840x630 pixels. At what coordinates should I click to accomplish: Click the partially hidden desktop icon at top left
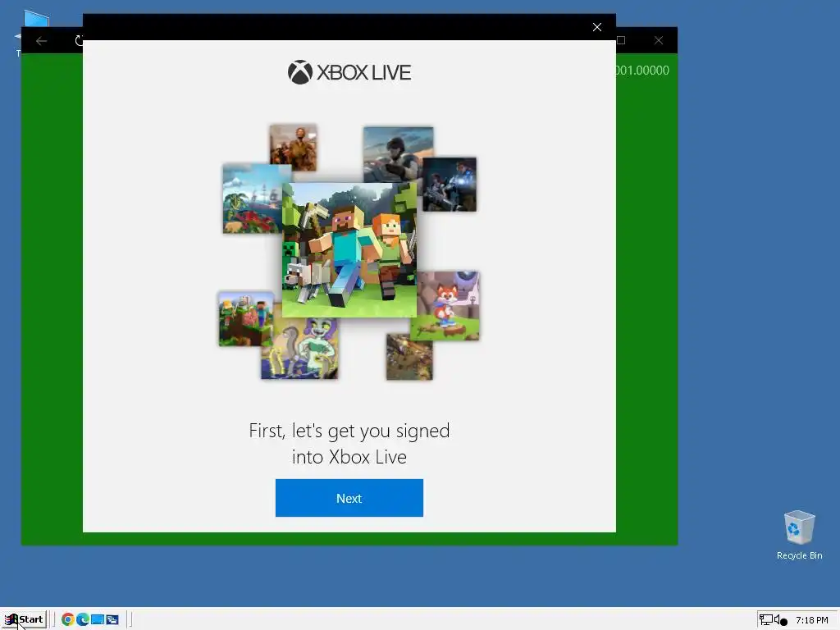click(x=34, y=20)
